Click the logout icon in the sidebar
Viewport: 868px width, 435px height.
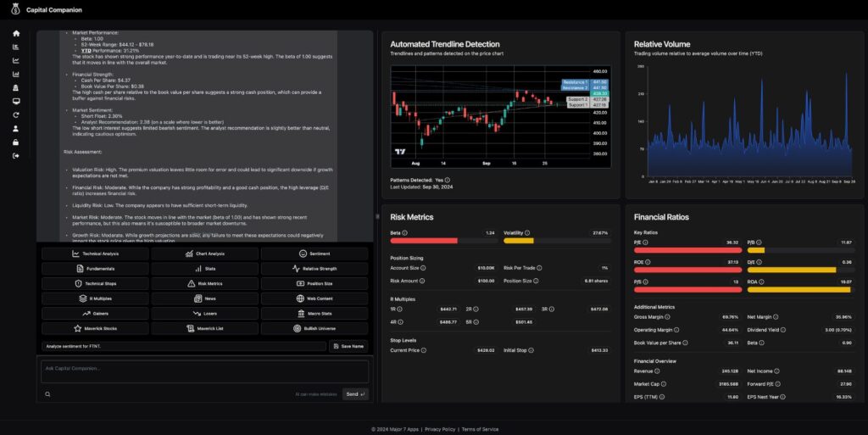[15, 156]
